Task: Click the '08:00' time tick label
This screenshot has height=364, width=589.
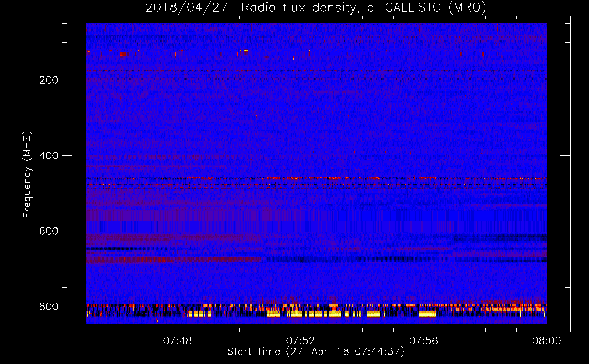Action: coord(546,341)
